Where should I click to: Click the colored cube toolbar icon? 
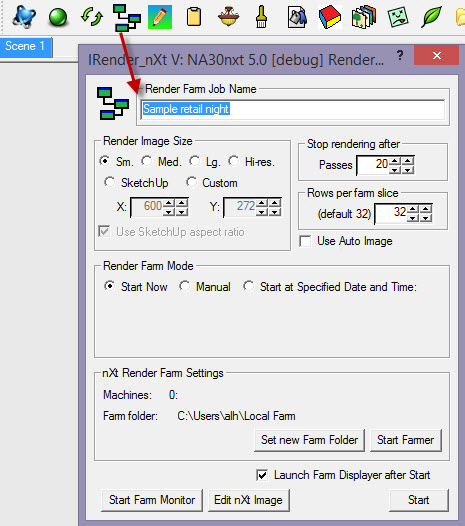click(x=329, y=17)
